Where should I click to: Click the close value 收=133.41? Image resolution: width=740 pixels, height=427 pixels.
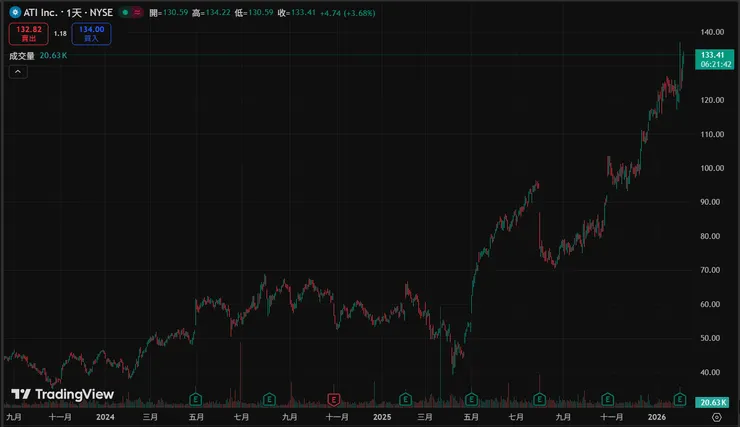tap(296, 13)
